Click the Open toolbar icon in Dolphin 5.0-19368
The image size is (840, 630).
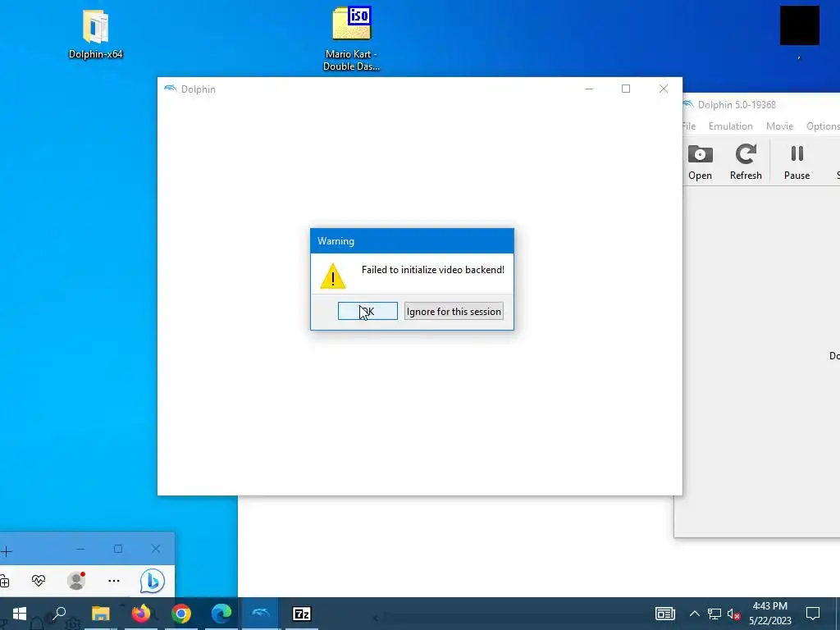click(701, 162)
